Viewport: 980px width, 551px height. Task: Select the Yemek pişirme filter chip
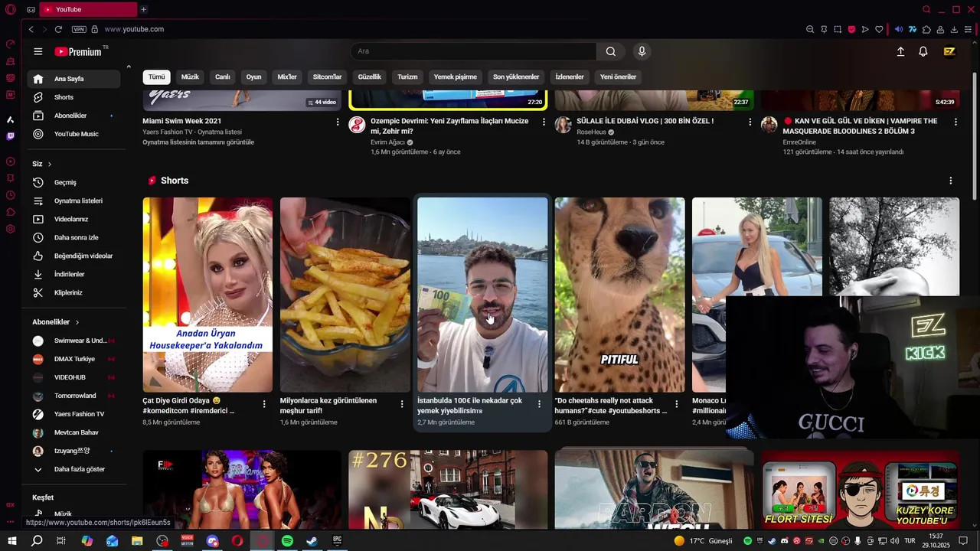click(x=455, y=77)
